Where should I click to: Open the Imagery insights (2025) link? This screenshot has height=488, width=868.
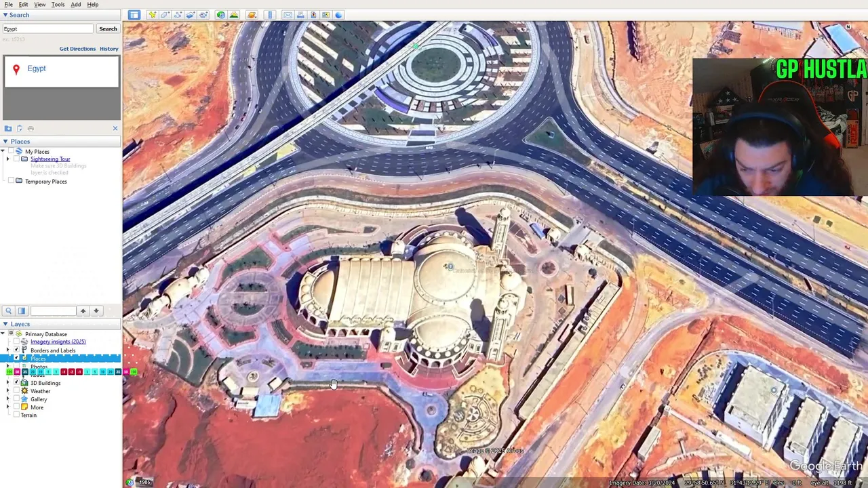tap(58, 342)
